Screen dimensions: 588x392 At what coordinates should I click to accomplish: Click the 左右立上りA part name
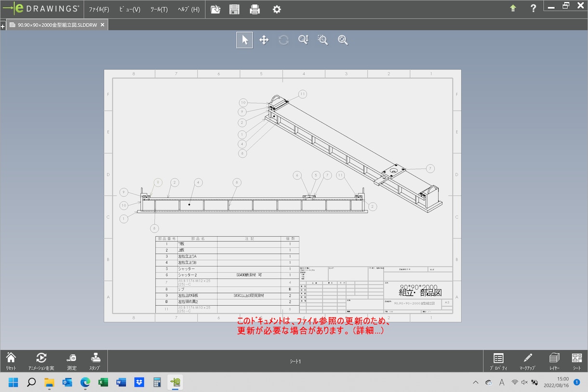point(187,257)
